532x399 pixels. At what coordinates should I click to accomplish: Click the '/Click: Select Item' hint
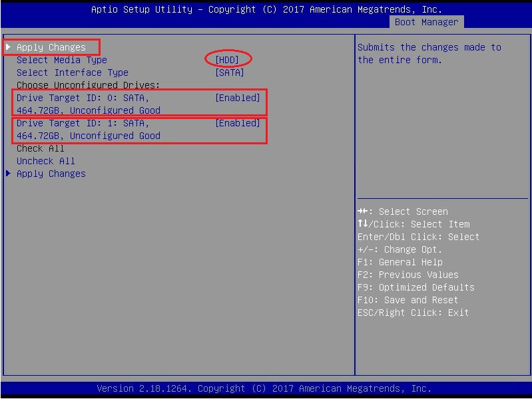coord(413,224)
